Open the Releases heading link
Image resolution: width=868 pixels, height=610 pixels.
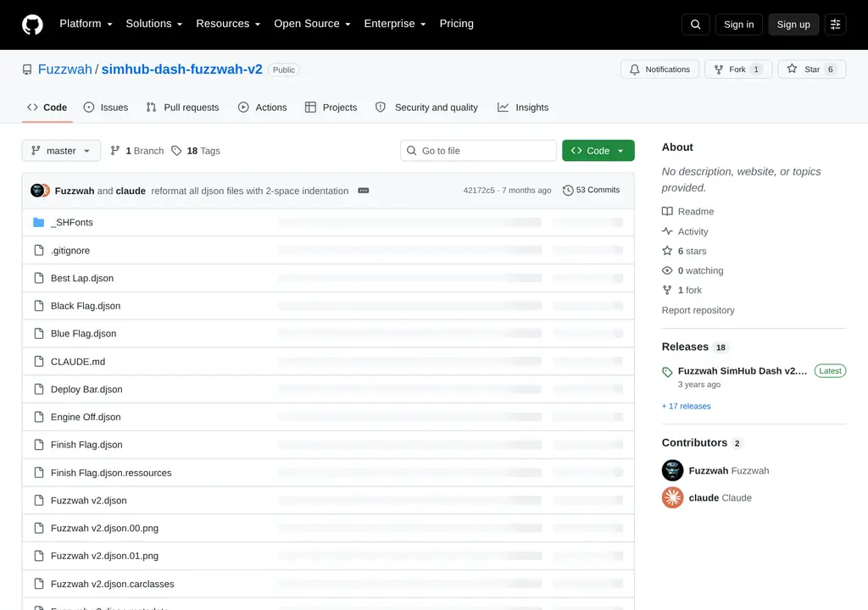(x=685, y=347)
